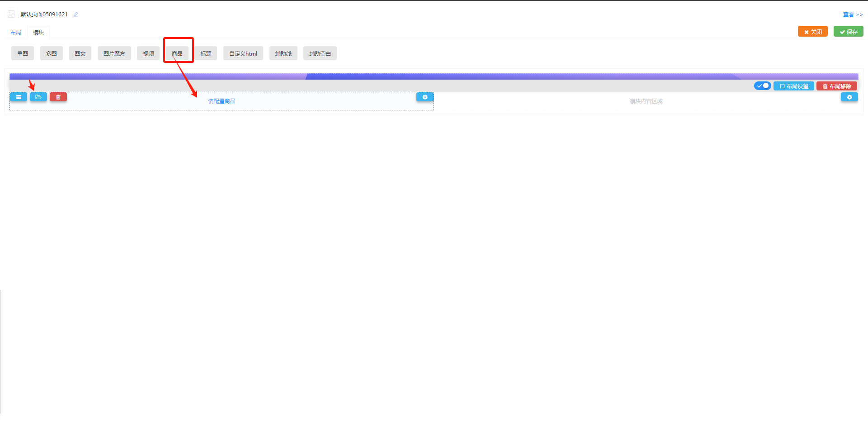Switch to the 布局 tab
Screen dimensions: 868x432
tap(16, 33)
